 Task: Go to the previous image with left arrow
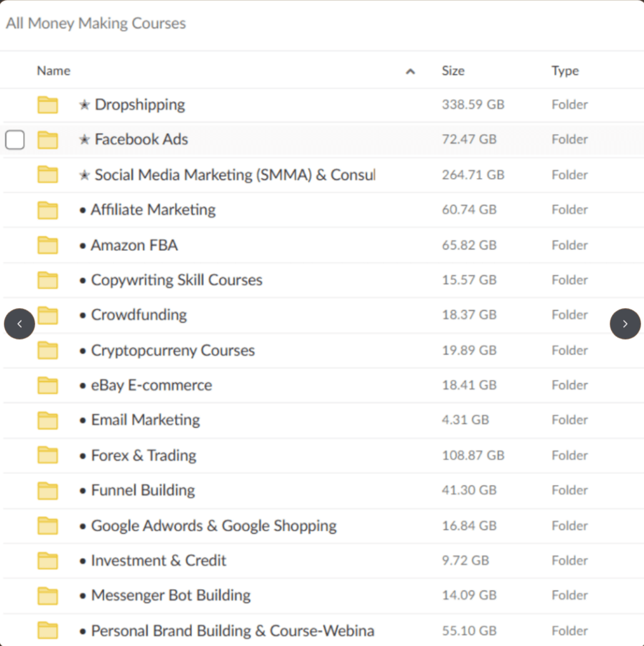point(19,324)
